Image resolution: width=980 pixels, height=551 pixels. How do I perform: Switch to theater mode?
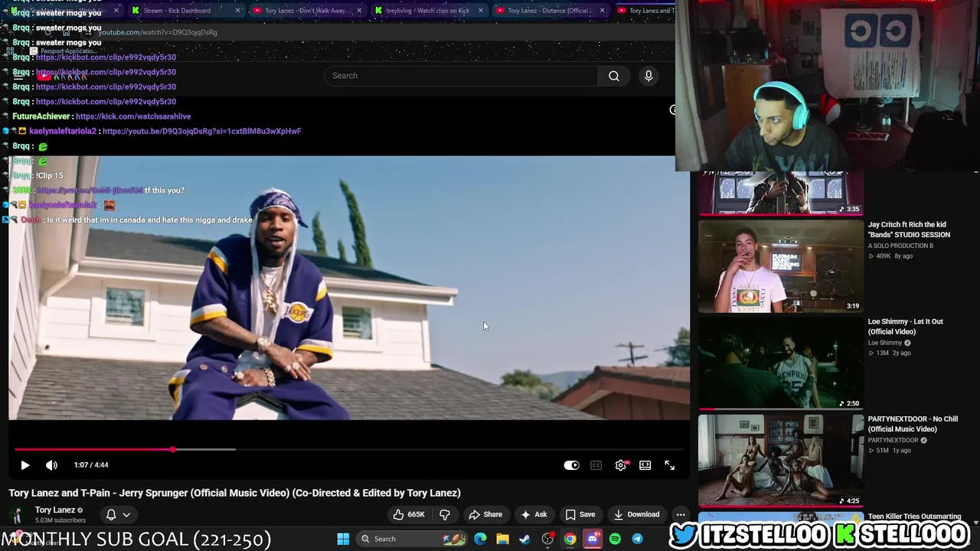(x=645, y=465)
